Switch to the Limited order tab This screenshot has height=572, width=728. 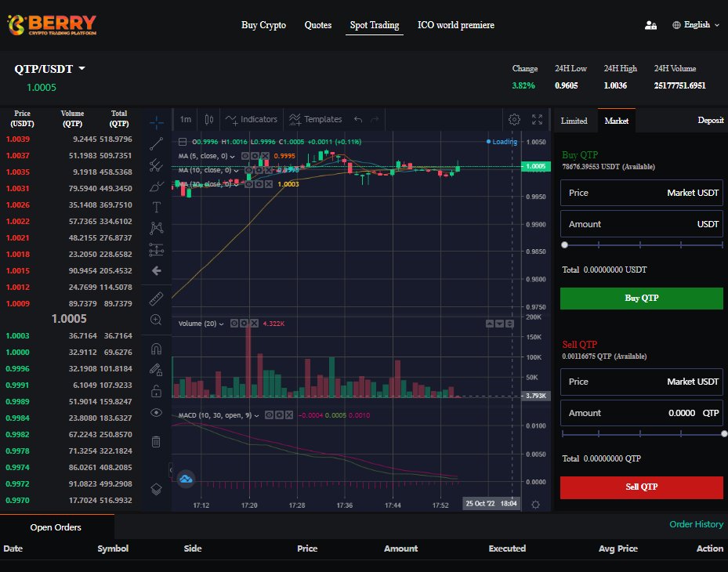click(574, 121)
